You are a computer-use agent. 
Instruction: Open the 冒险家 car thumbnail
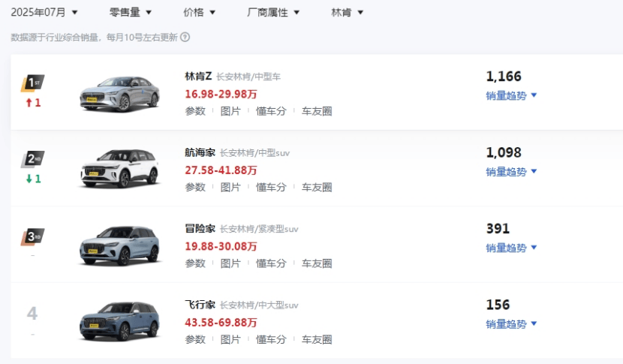119,245
